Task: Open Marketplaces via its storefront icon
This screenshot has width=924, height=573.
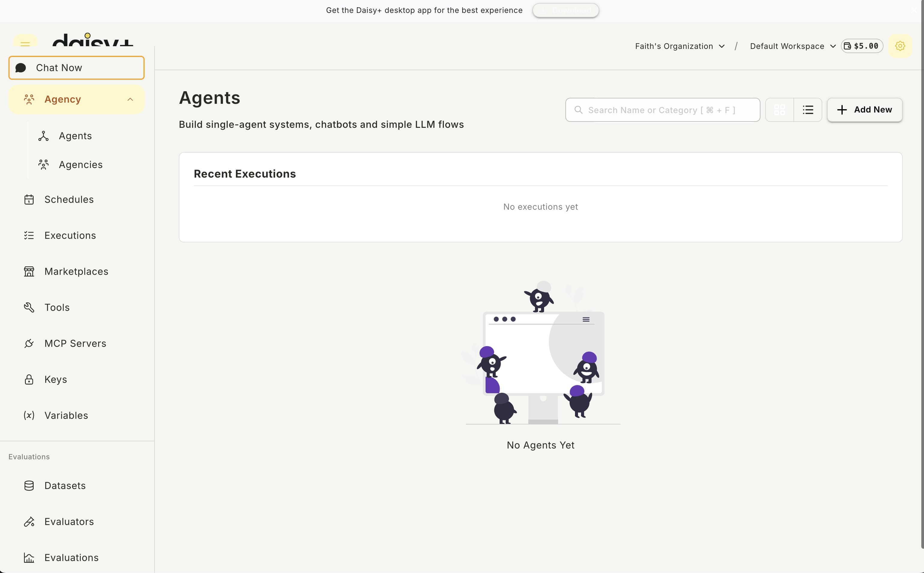Action: coord(29,271)
